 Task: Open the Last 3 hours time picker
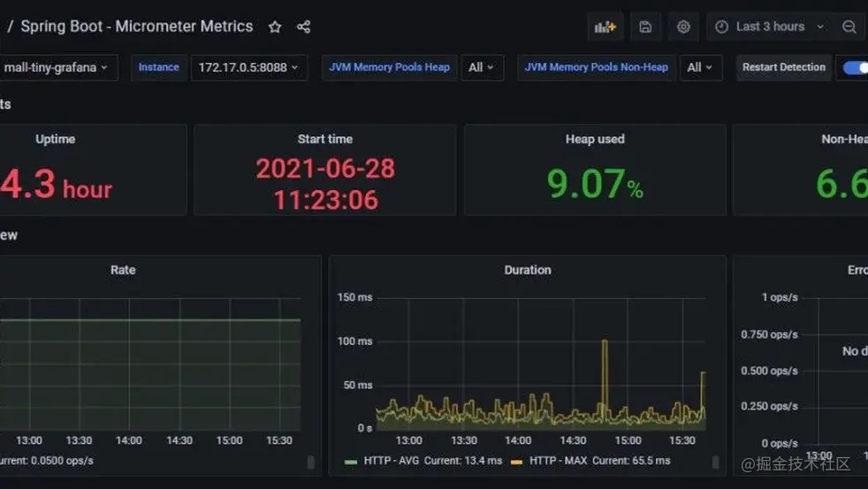(x=771, y=27)
